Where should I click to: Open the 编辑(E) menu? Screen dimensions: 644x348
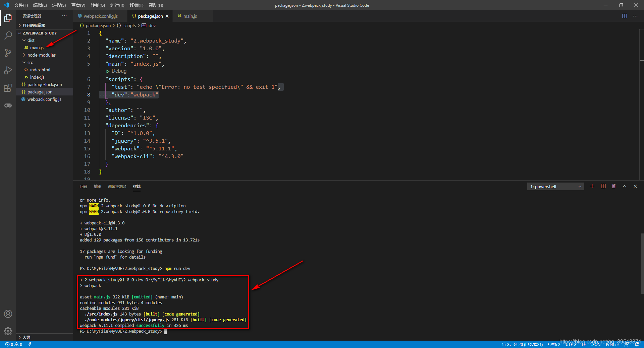[40, 5]
